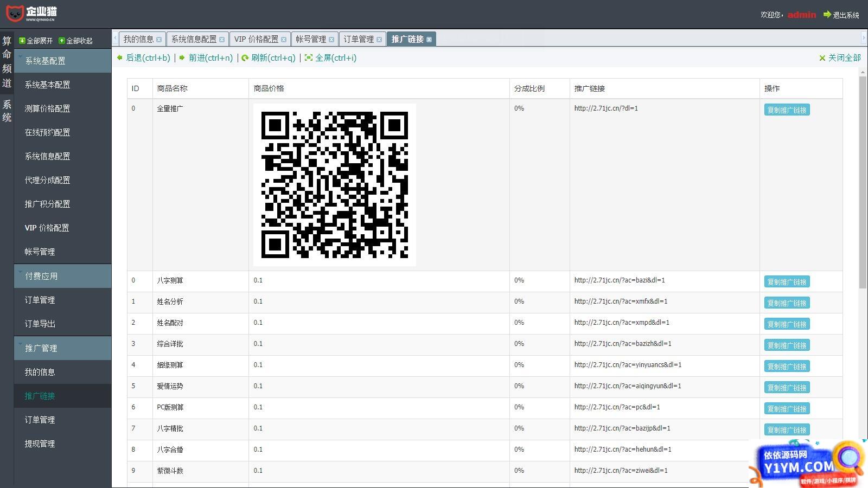
Task: Click 刷新(ctrl+q) link
Action: coord(273,57)
